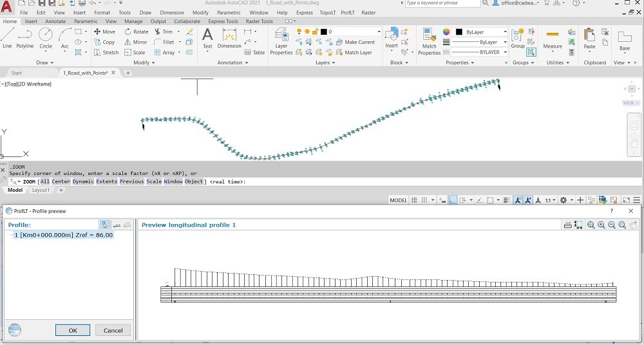Click the MODEL status bar button
The width and height of the screenshot is (644, 345).
coord(398,200)
